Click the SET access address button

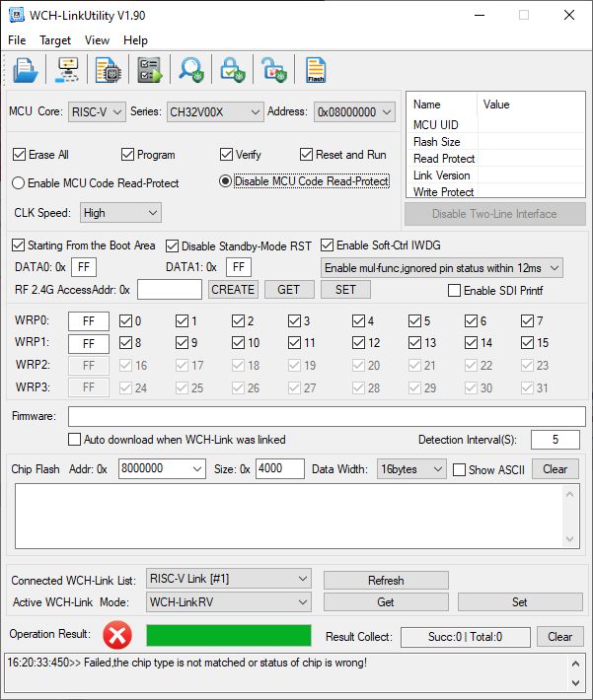[345, 289]
